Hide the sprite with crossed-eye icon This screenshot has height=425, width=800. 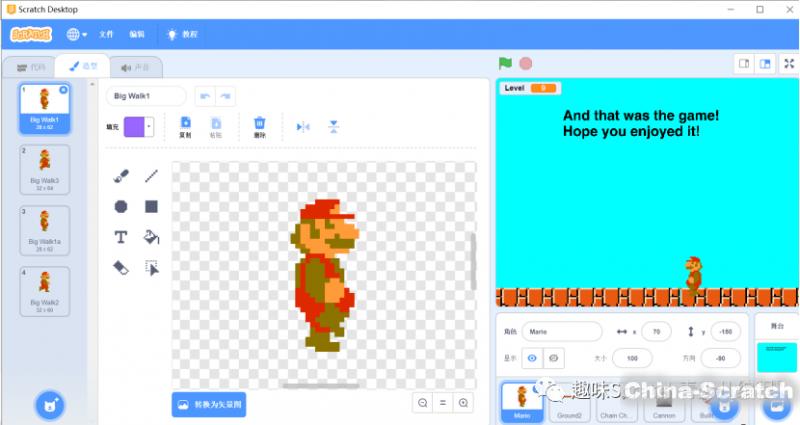552,357
